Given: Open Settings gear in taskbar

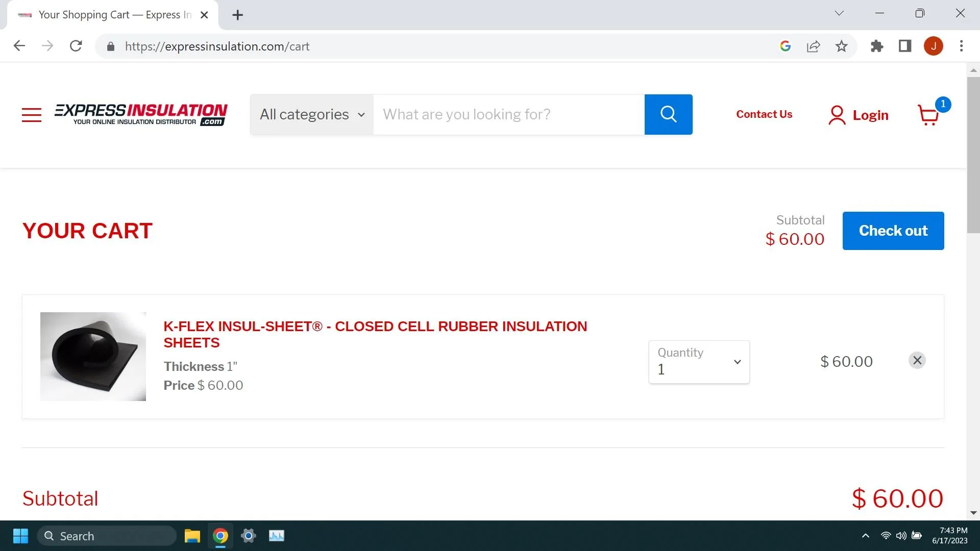Looking at the screenshot, I should [249, 536].
